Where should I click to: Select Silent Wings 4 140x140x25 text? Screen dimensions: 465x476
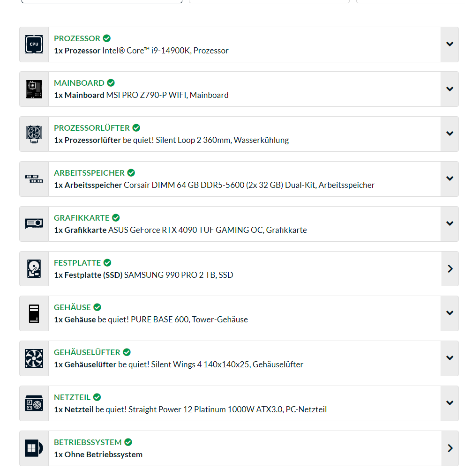point(210,364)
